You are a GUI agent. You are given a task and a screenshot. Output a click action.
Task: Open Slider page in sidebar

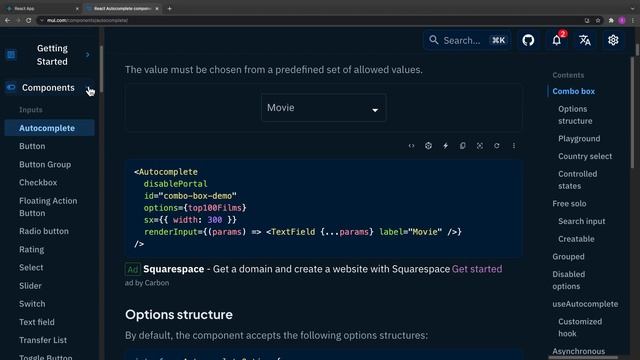pyautogui.click(x=30, y=286)
